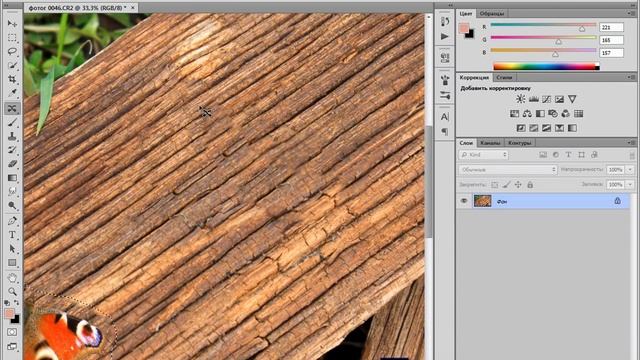This screenshot has height=360, width=640.
Task: Add a Posterize adjustment
Action: click(533, 128)
